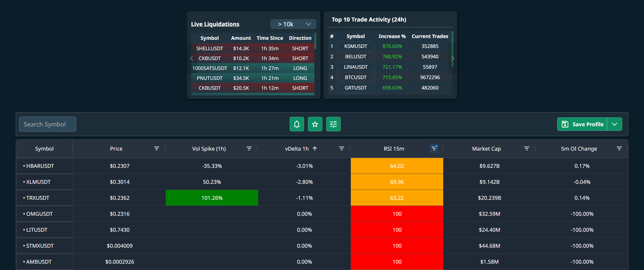Click the alerts bell icon
Image resolution: width=644 pixels, height=270 pixels.
coord(297,124)
